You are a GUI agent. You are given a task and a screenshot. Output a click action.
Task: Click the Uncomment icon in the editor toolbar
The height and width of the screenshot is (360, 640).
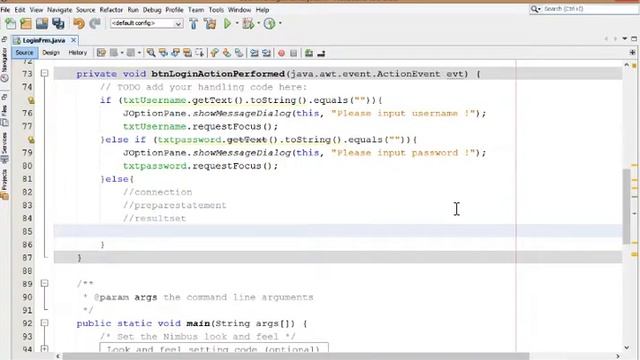(x=321, y=53)
